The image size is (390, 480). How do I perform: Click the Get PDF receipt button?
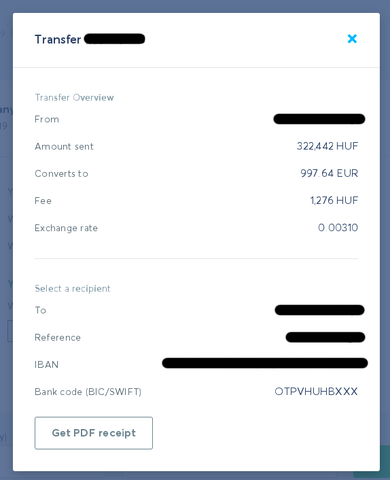click(94, 433)
